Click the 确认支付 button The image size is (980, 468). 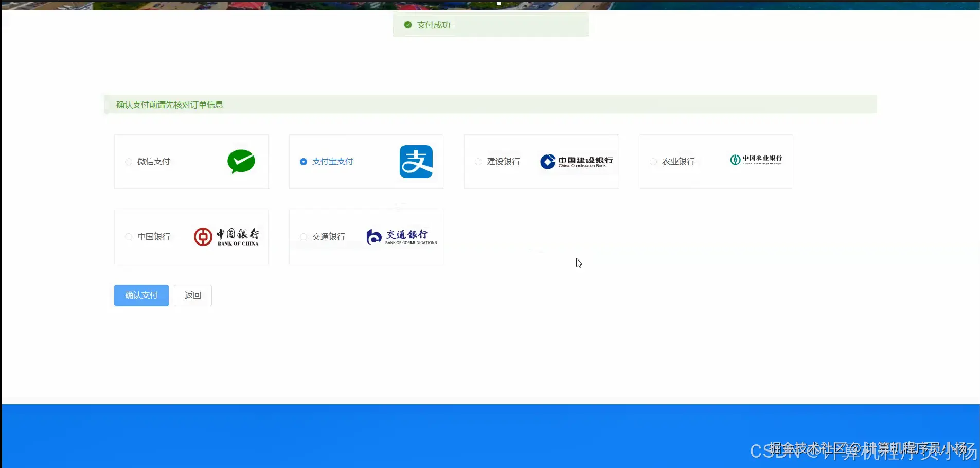[x=141, y=296]
